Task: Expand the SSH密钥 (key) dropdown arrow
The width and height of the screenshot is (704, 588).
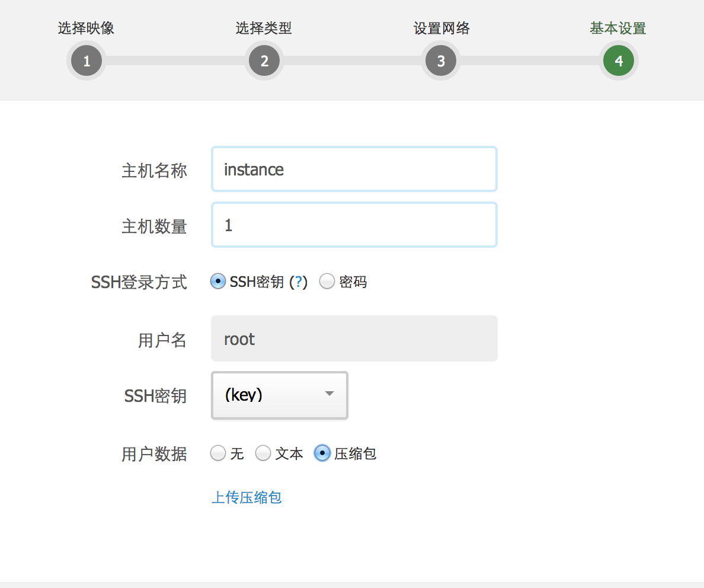Action: pyautogui.click(x=329, y=394)
